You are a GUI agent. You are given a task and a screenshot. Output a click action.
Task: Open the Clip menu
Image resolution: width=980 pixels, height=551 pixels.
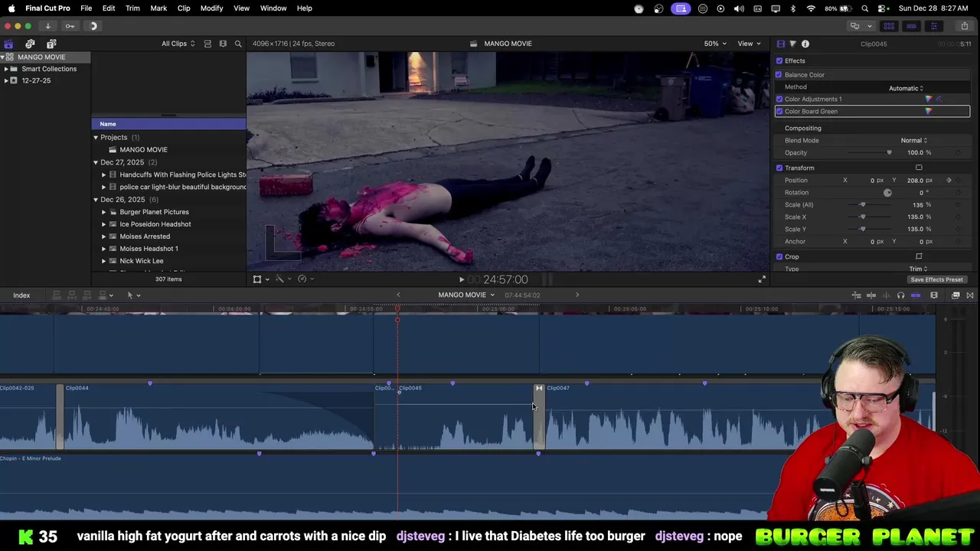click(x=184, y=8)
